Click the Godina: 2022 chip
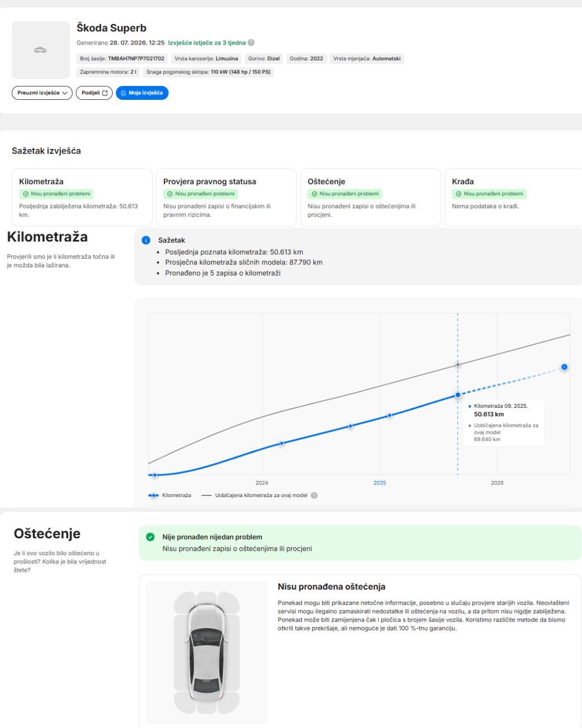Image resolution: width=582 pixels, height=728 pixels. (x=307, y=59)
